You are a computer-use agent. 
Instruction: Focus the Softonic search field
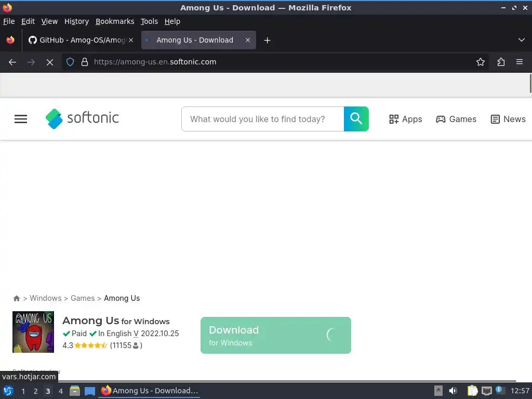pos(262,119)
